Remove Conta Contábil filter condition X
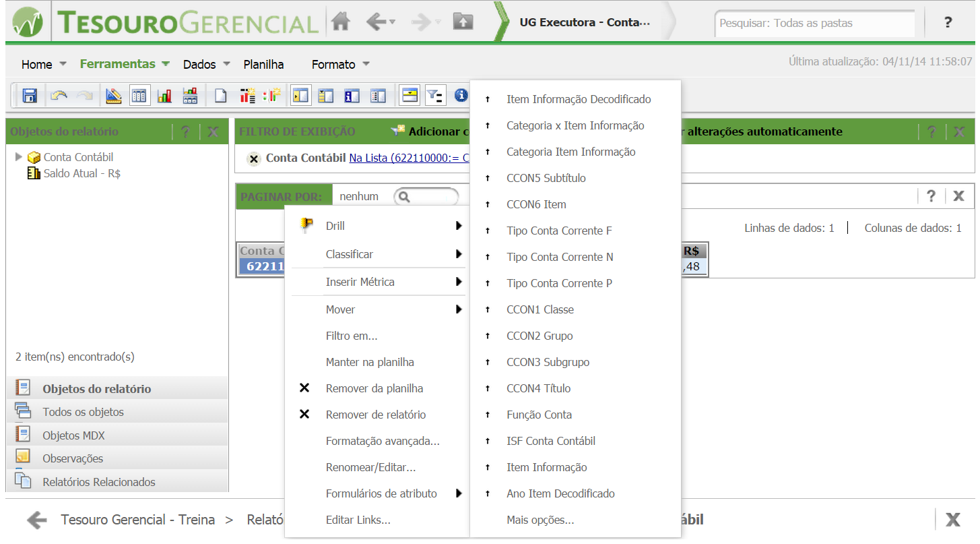 tap(254, 159)
